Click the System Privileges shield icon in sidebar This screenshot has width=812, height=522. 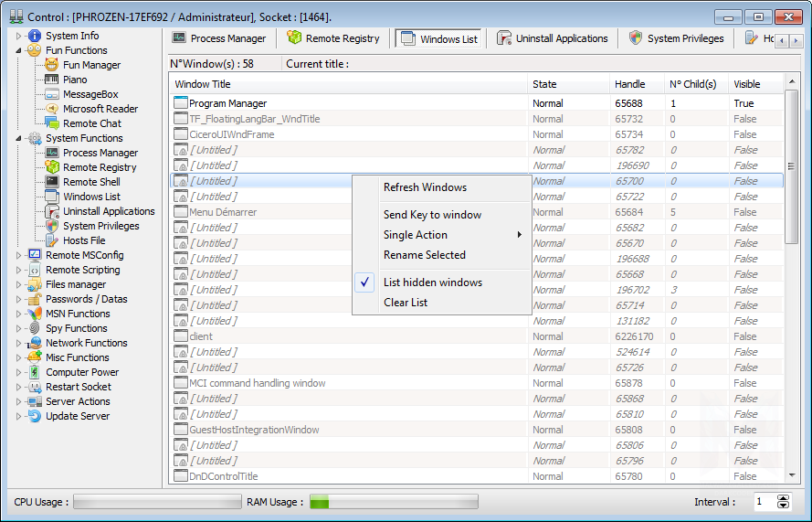(52, 226)
